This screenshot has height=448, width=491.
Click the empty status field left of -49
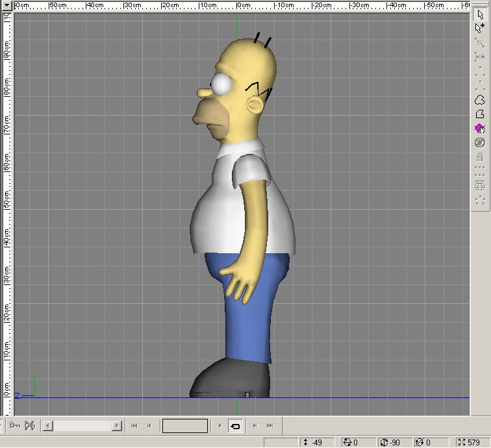coord(281,442)
